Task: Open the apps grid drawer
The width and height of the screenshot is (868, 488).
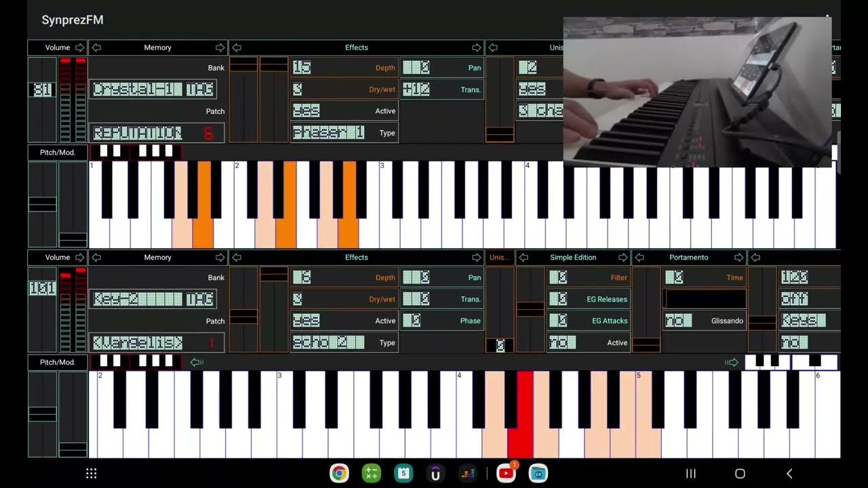Action: tap(92, 474)
